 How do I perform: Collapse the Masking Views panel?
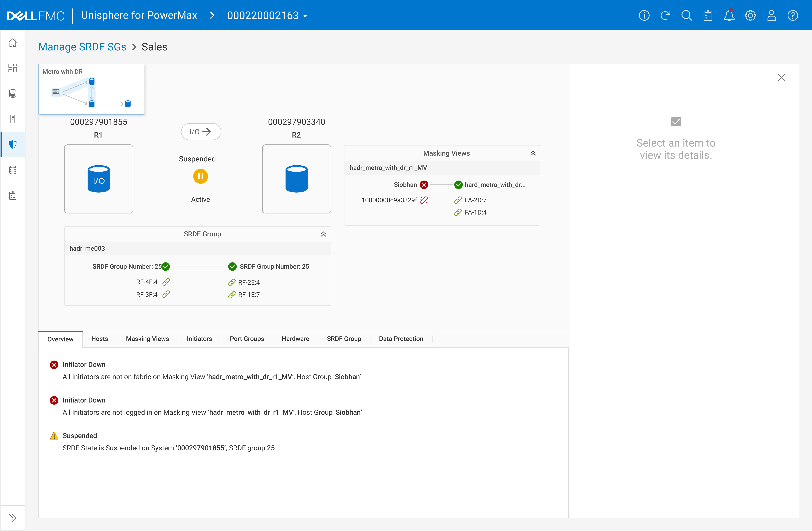[x=532, y=154]
